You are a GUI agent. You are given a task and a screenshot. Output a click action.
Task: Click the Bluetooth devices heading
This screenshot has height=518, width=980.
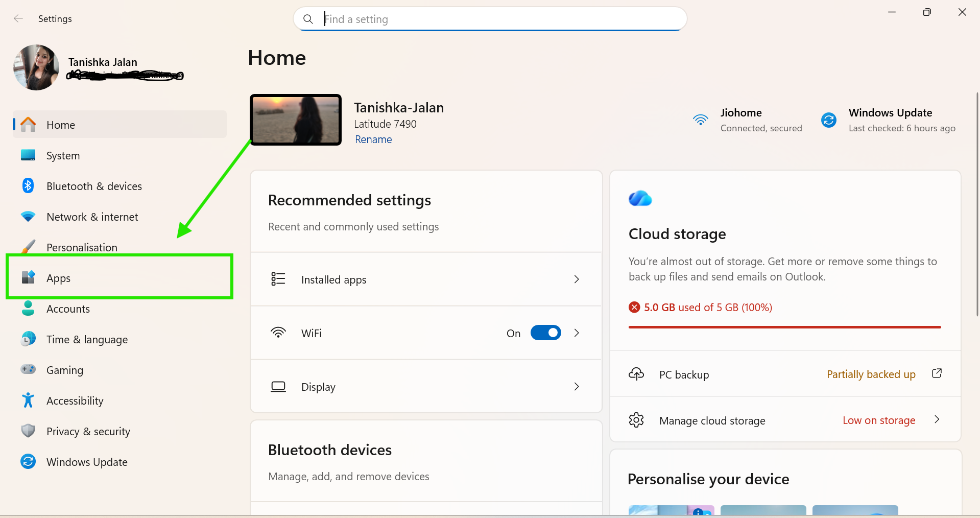[x=330, y=450]
